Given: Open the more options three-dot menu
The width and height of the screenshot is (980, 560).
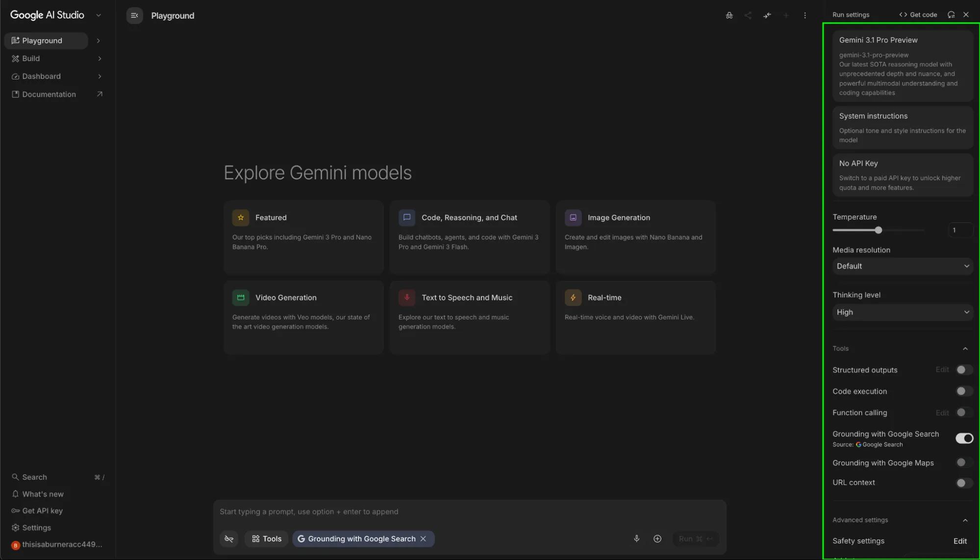Looking at the screenshot, I should pyautogui.click(x=805, y=15).
